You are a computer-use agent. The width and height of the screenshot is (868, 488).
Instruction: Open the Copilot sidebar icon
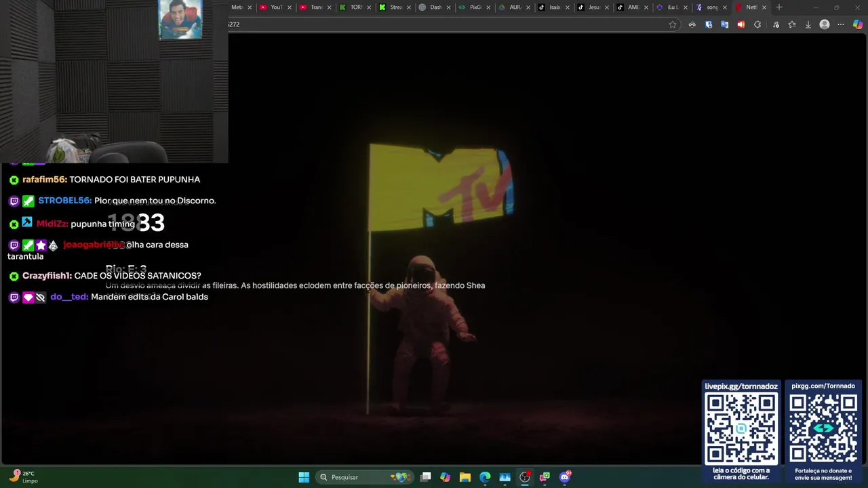pyautogui.click(x=859, y=24)
